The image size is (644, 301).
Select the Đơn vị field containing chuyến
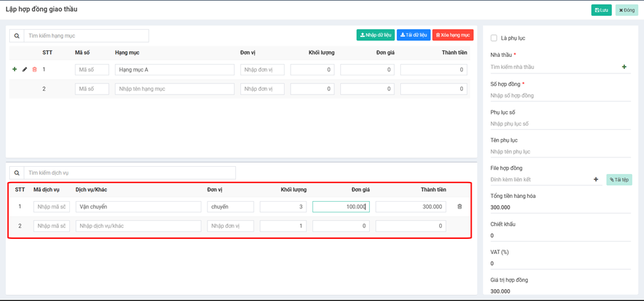pos(230,207)
